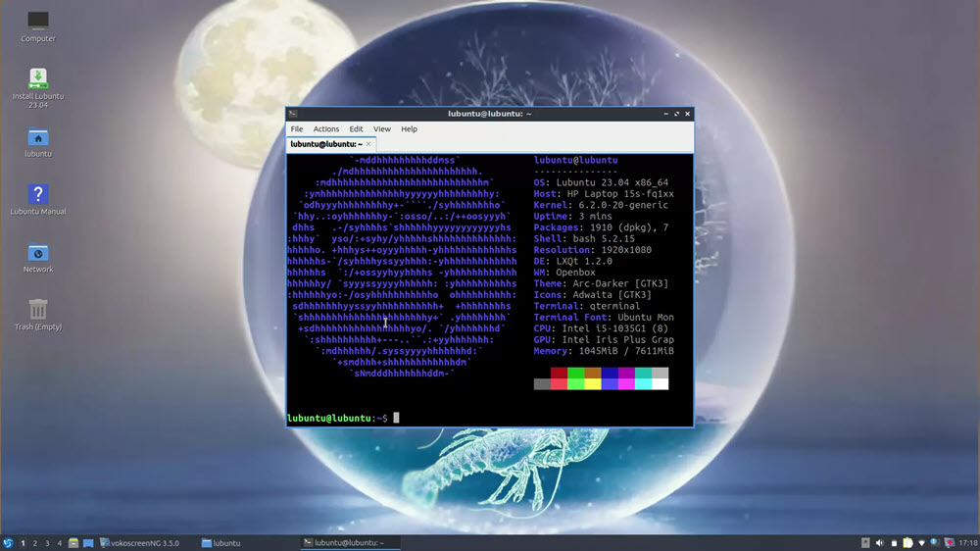Expand the Edit menu in qterminal
The width and height of the screenshot is (980, 551).
click(356, 129)
